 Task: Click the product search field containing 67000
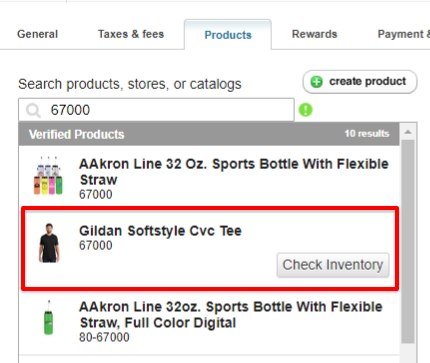click(x=156, y=110)
